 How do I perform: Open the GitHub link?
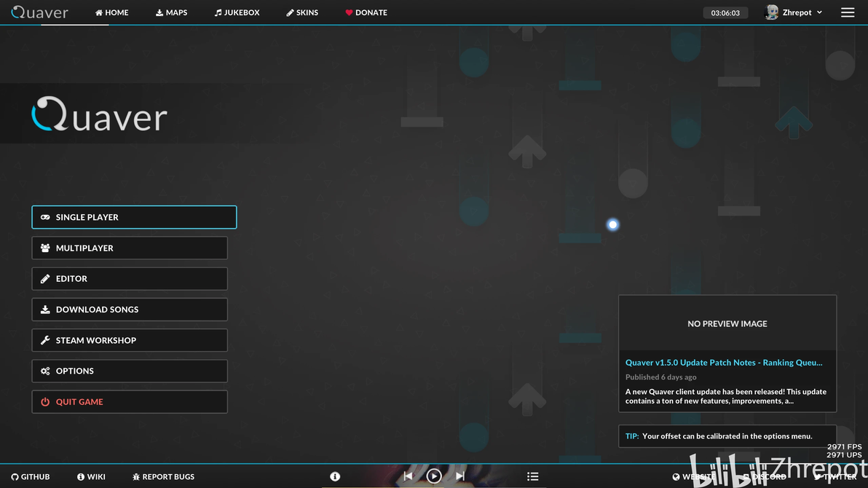coord(31,476)
